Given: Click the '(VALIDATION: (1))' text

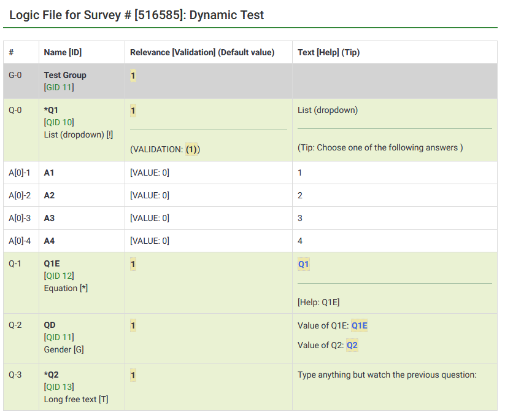Looking at the screenshot, I should click(165, 150).
